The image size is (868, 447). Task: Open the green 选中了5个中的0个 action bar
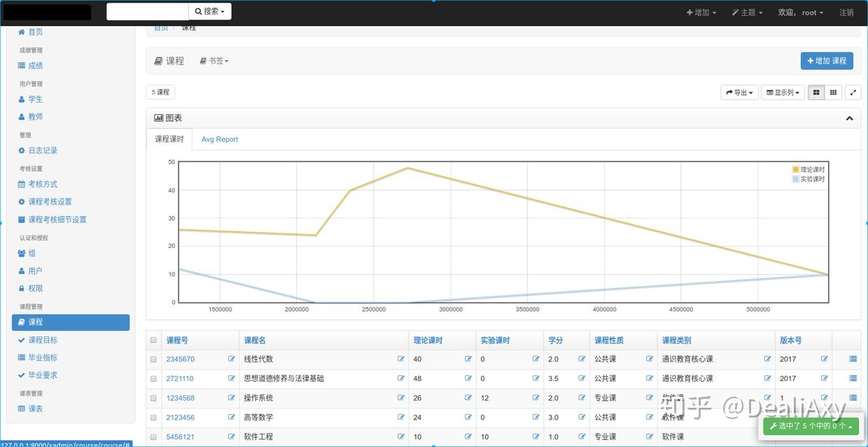click(811, 426)
